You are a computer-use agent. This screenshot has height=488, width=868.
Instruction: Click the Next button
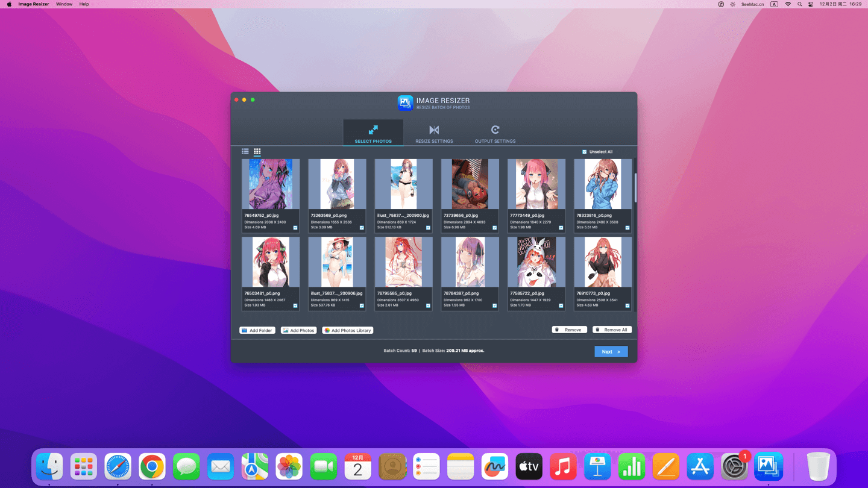611,351
